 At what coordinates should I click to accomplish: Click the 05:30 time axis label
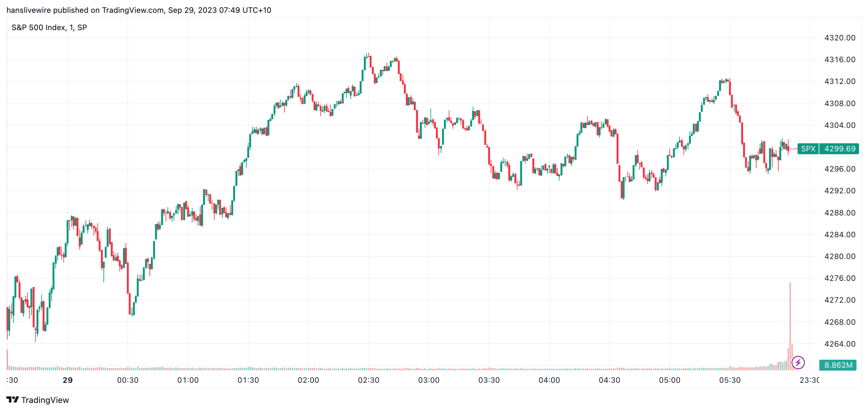pyautogui.click(x=730, y=380)
